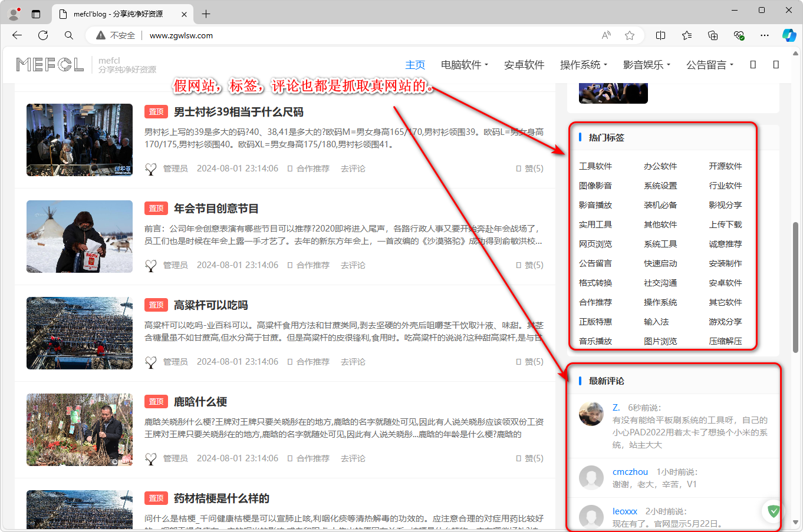Open the Copilot sidebar icon
Image resolution: width=803 pixels, height=532 pixels.
point(789,35)
